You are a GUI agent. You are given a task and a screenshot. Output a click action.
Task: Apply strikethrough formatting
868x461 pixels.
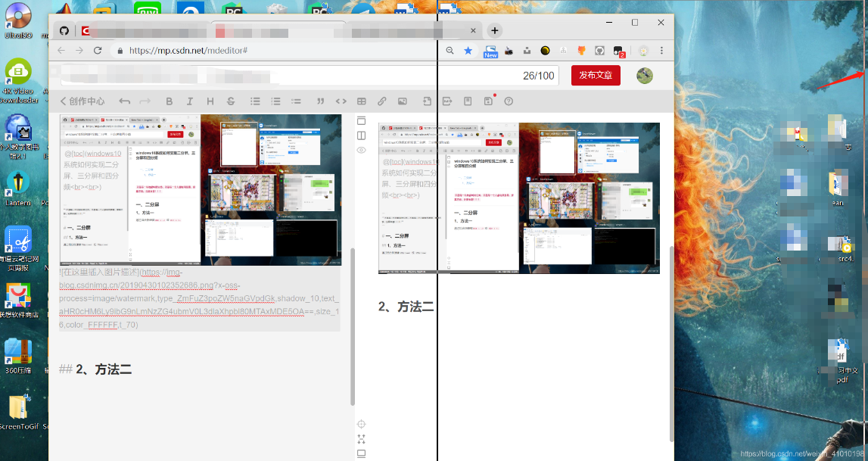pos(230,101)
